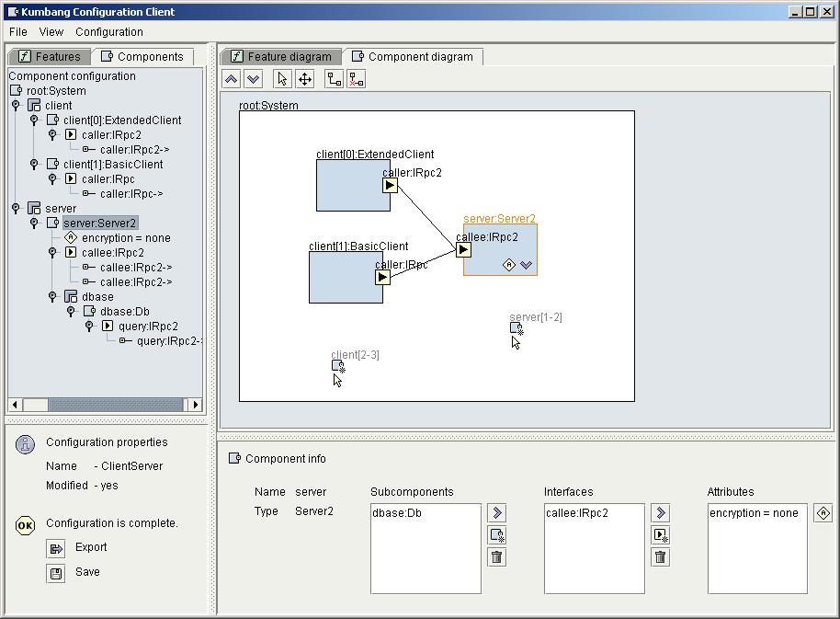Viewport: 840px width, 619px height.
Task: Collapse caller:IRpc2 tree node
Action: [52, 134]
